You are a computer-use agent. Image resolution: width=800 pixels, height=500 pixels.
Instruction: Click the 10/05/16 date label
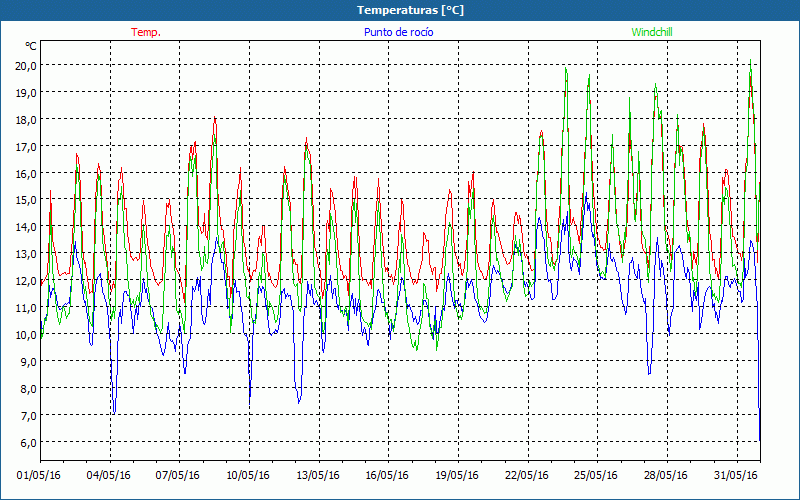248,476
